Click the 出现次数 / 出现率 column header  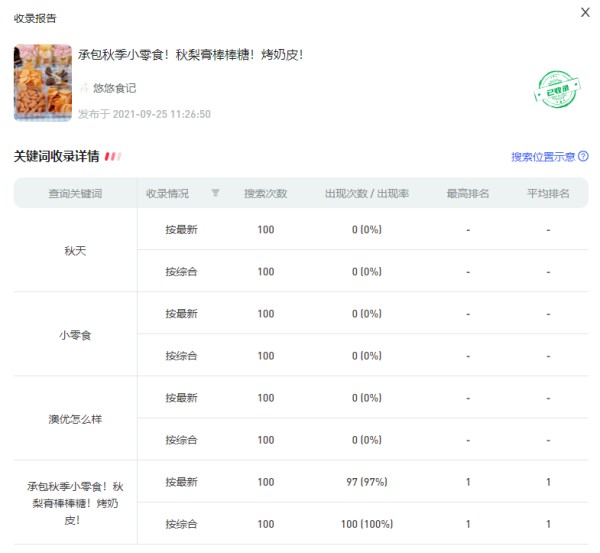tap(366, 193)
